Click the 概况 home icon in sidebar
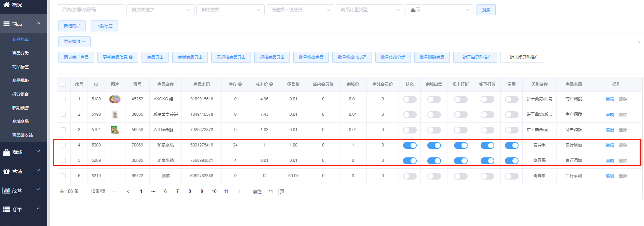The image size is (644, 226). pyautogui.click(x=6, y=4)
